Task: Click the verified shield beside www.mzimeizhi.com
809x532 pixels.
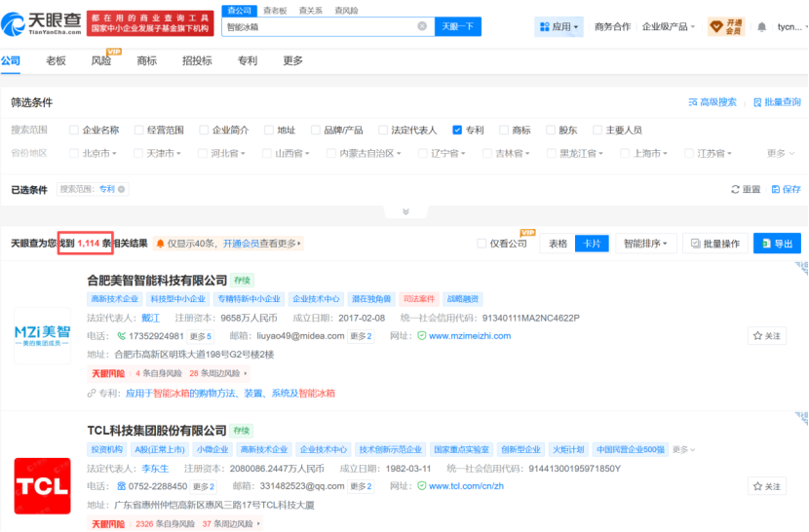Action: (421, 336)
